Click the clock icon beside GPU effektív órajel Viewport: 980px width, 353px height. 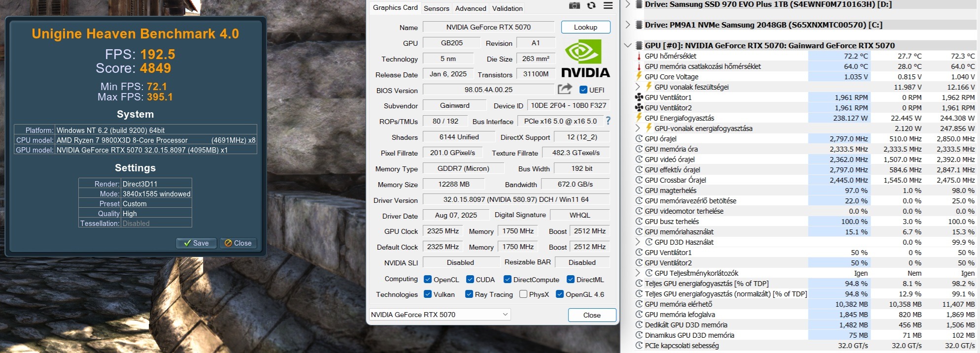click(639, 170)
